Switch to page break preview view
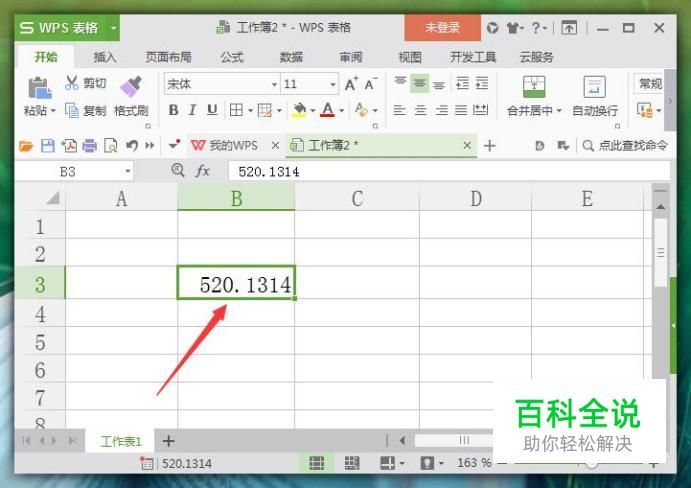 point(352,463)
